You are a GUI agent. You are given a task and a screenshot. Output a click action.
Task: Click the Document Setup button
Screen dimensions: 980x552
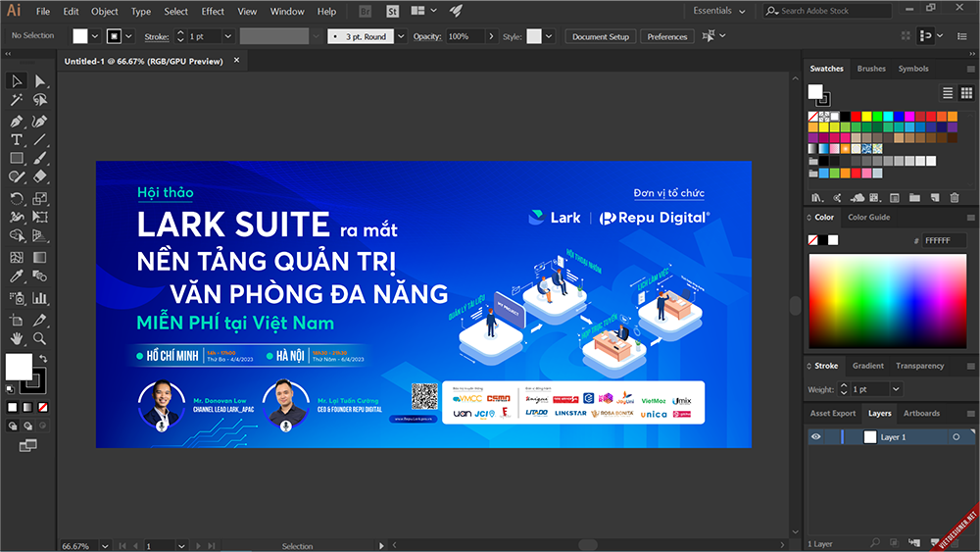tap(601, 36)
